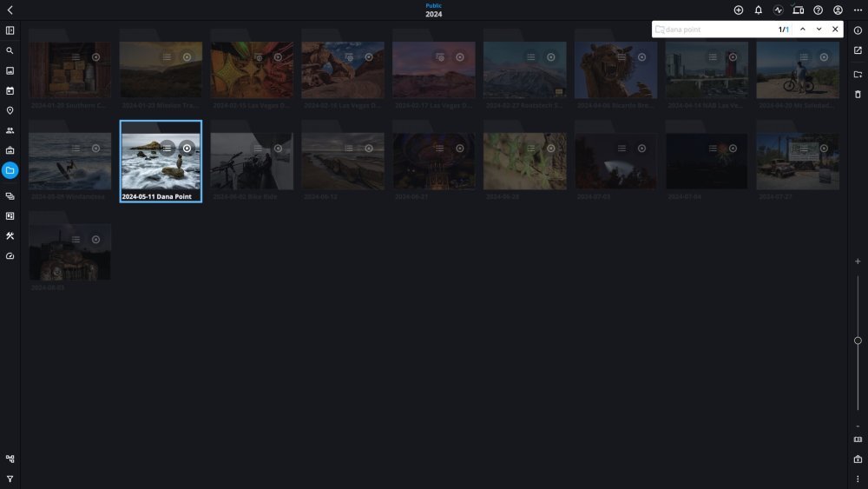The height and width of the screenshot is (489, 868).
Task: Toggle the info panel icon
Action: point(858,30)
